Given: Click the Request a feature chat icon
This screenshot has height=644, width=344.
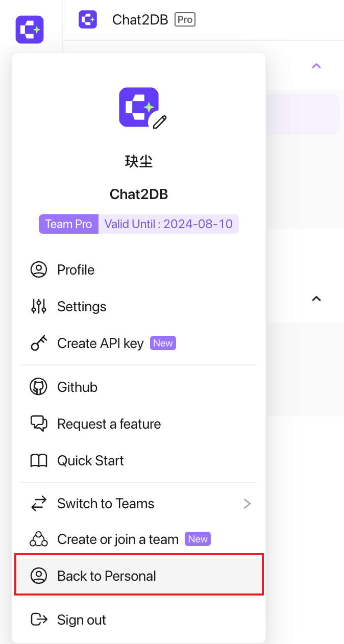Looking at the screenshot, I should pos(39,424).
